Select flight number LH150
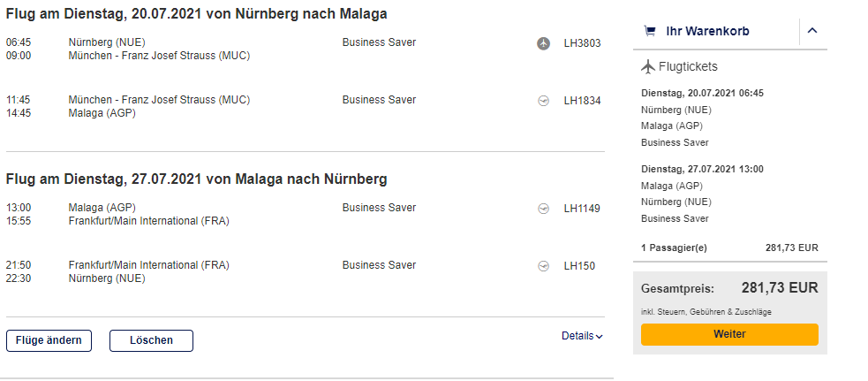868x381 pixels. (578, 265)
